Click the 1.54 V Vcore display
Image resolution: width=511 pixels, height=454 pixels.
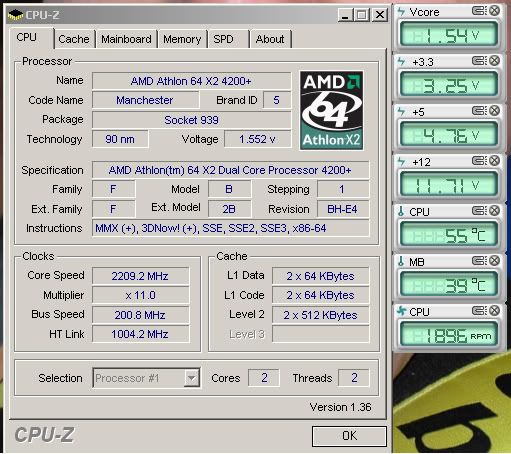(449, 35)
